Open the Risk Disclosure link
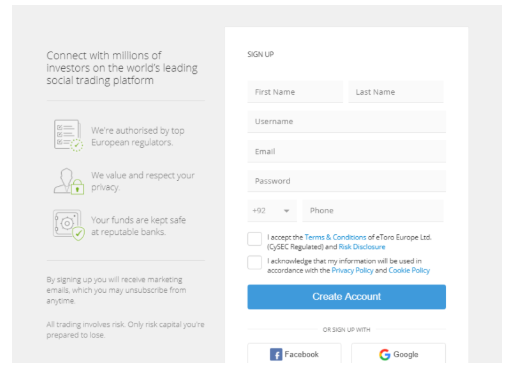This screenshot has height=376, width=508. (x=362, y=247)
